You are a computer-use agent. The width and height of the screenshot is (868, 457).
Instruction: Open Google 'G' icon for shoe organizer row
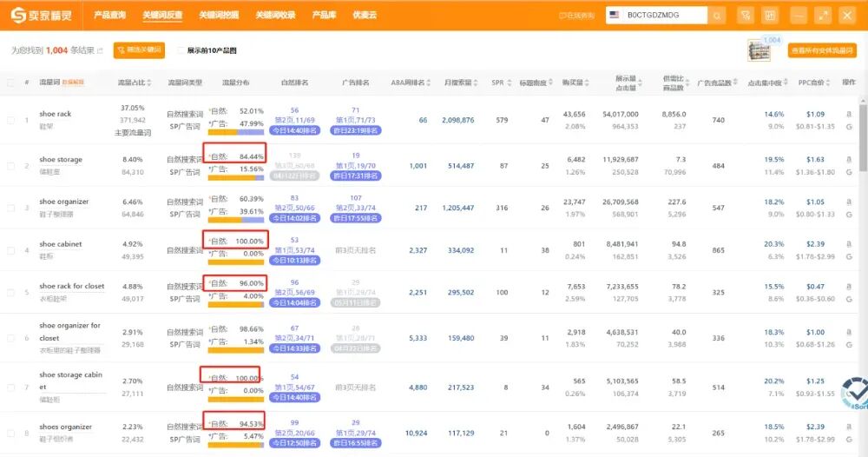(x=849, y=215)
